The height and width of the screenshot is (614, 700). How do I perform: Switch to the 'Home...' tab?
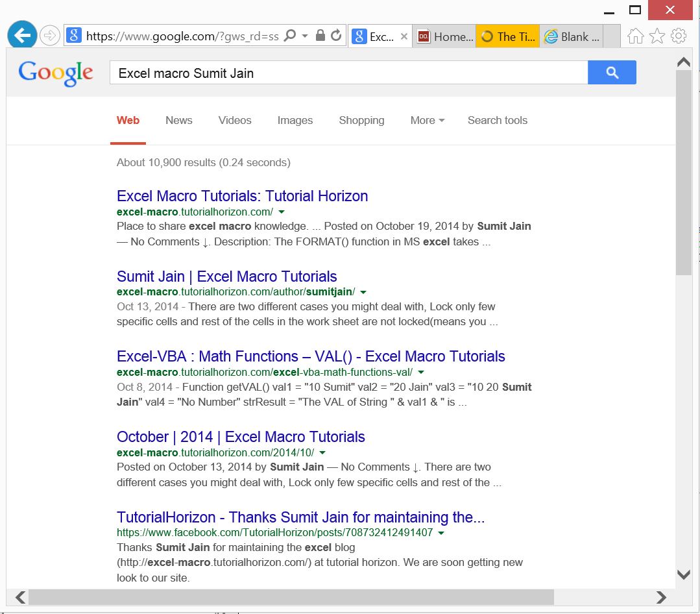(x=444, y=36)
